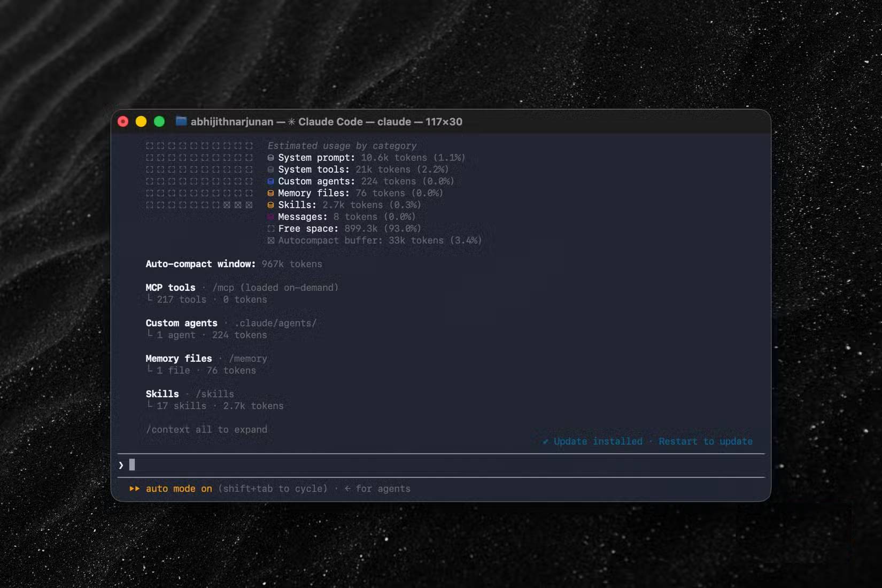Viewport: 882px width, 588px height.
Task: Click the System prompt category icon
Action: coord(270,158)
